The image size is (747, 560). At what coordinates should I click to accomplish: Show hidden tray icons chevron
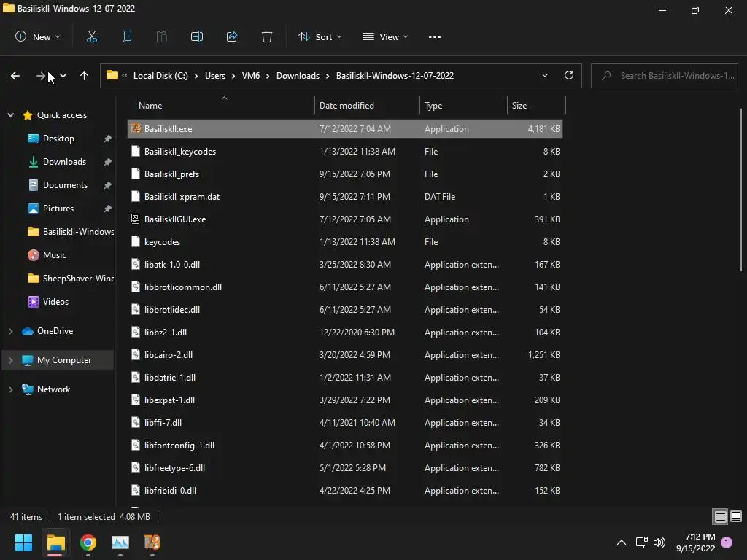tap(622, 542)
